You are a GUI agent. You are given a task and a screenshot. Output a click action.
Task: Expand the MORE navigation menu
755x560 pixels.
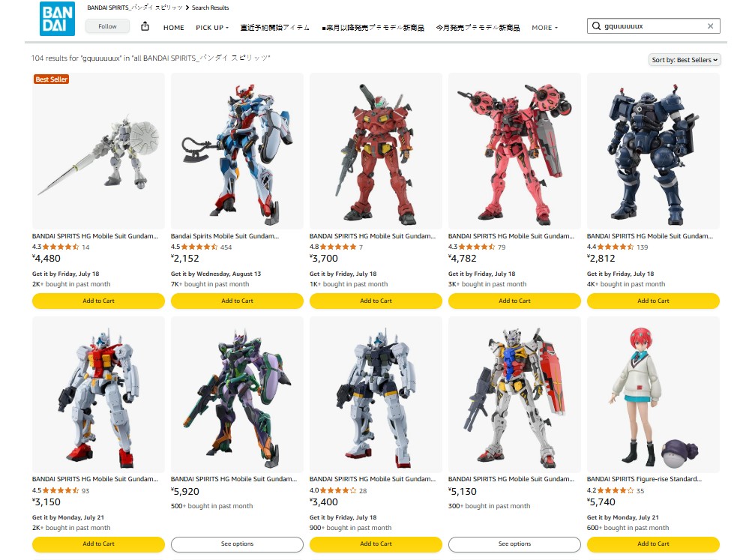coord(544,28)
